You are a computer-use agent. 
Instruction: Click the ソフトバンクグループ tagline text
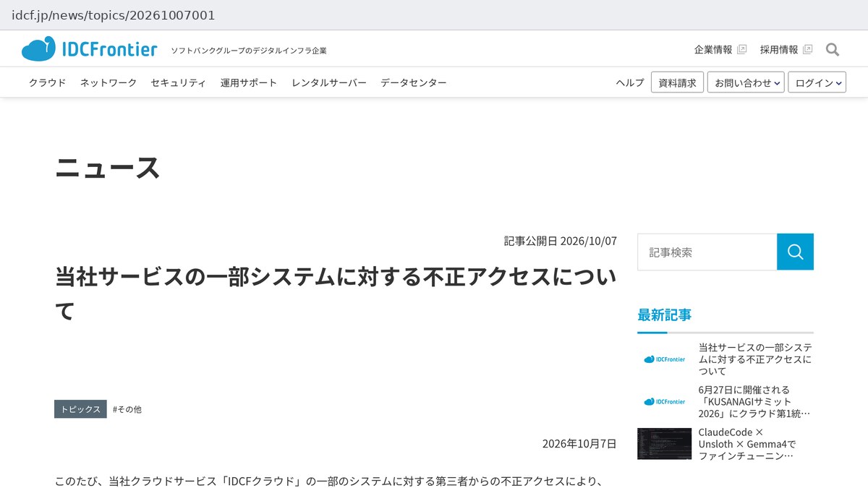[249, 51]
